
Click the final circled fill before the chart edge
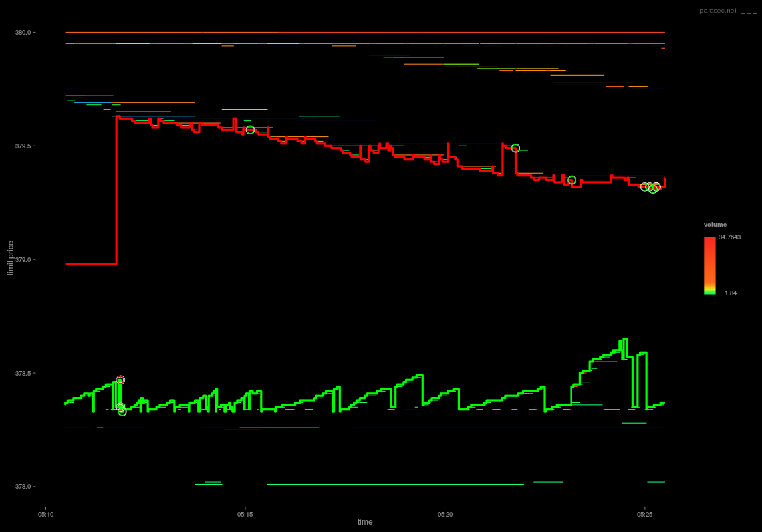tap(656, 187)
